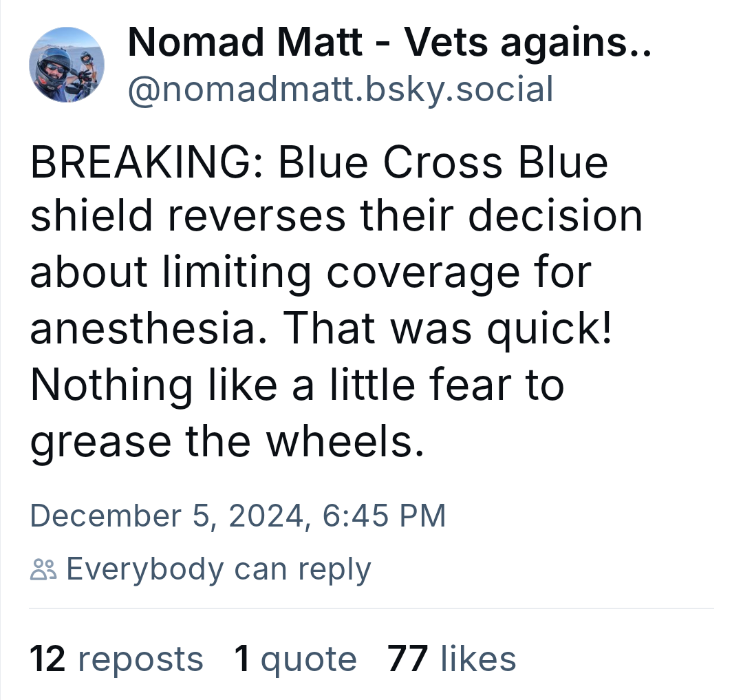Show the 1 quote post
Image resolution: width=743 pixels, height=700 pixels.
295,659
